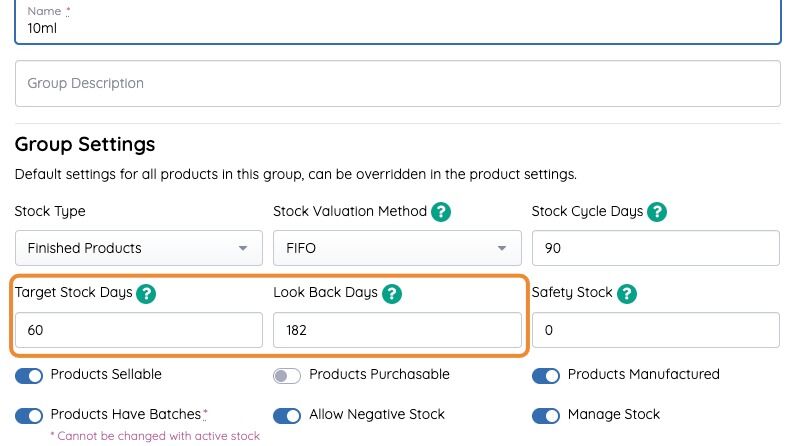
Task: Click the Stock Cycle Days input
Action: 655,248
